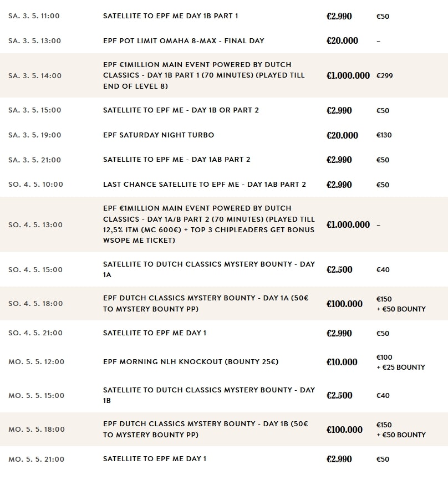Open Main Event Day 1A/B Part 2 row
448x480 pixels.
click(x=224, y=224)
